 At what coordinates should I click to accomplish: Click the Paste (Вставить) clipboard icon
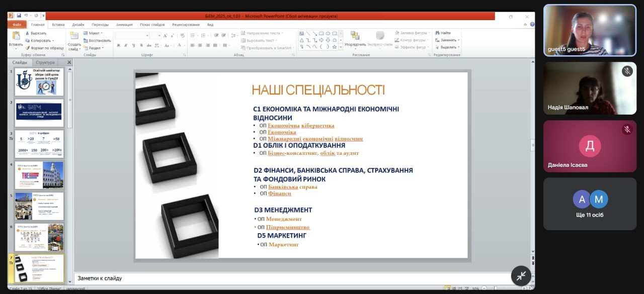coord(16,36)
